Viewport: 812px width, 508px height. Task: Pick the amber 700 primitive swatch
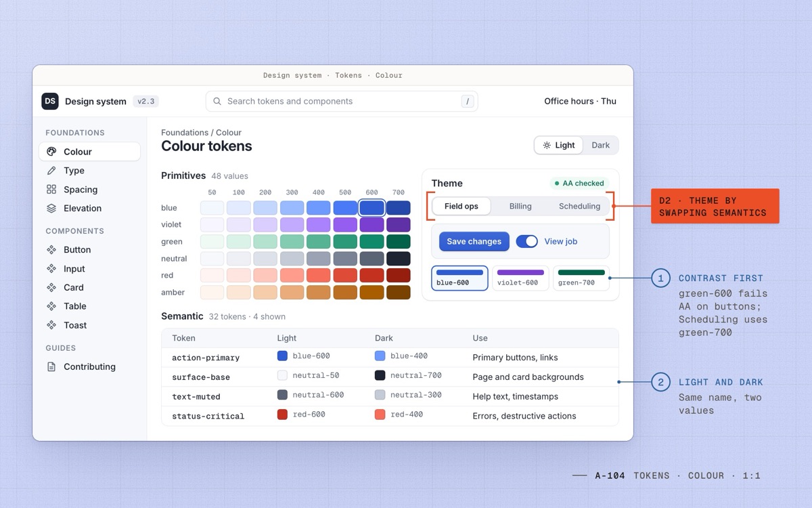pos(398,293)
